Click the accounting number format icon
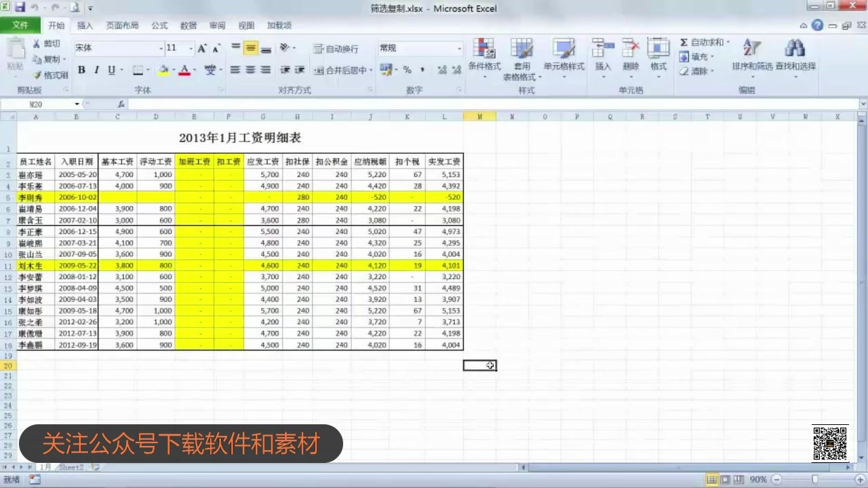Image resolution: width=868 pixels, height=488 pixels. tap(385, 70)
